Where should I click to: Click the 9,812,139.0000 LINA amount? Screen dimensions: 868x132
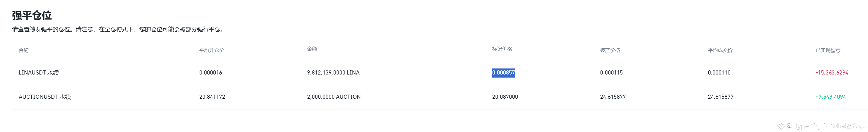pos(333,73)
